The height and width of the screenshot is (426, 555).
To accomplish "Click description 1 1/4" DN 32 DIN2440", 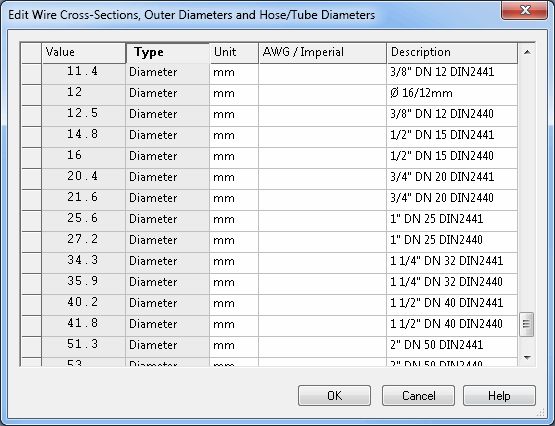I will (452, 283).
